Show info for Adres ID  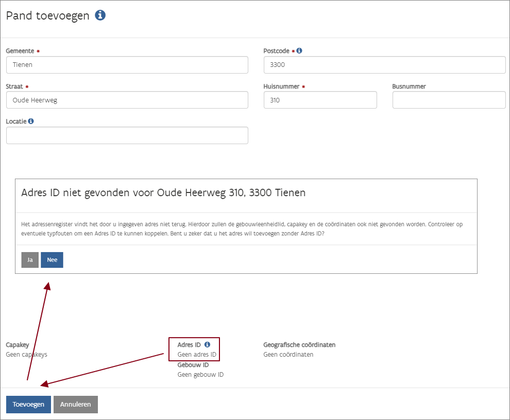[x=207, y=344]
